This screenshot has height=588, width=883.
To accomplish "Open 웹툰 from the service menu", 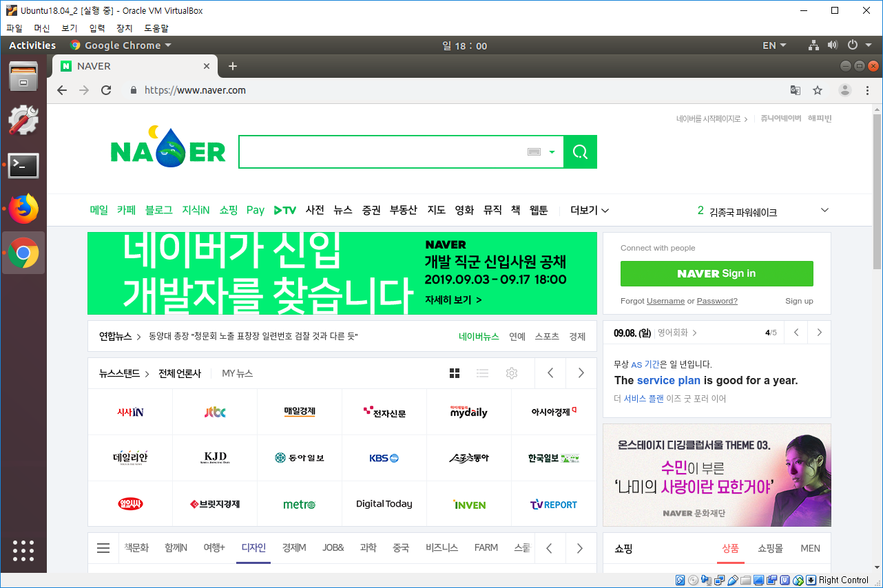I will pyautogui.click(x=539, y=210).
